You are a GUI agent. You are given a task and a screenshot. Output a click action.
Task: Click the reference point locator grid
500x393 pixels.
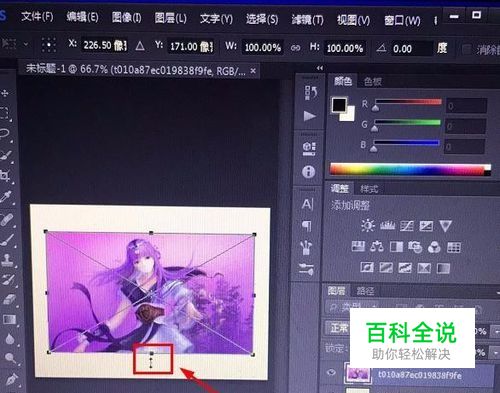pos(49,45)
